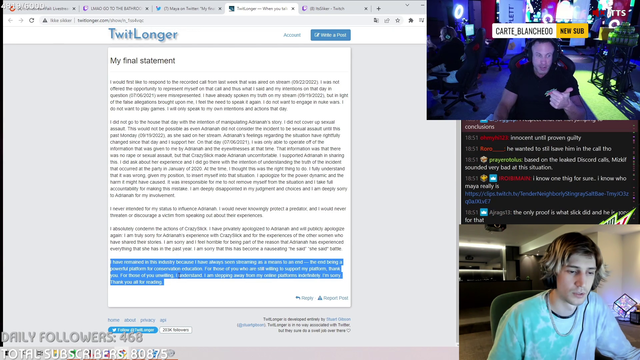
Task: Close the ItsSliker Twitch tab
Action: click(366, 9)
